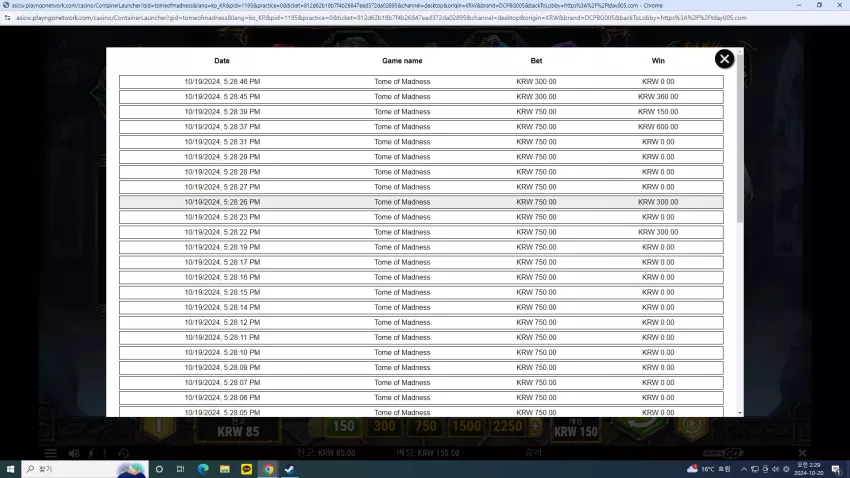The height and width of the screenshot is (478, 850).
Task: Select the 150 bet amount
Action: (343, 427)
